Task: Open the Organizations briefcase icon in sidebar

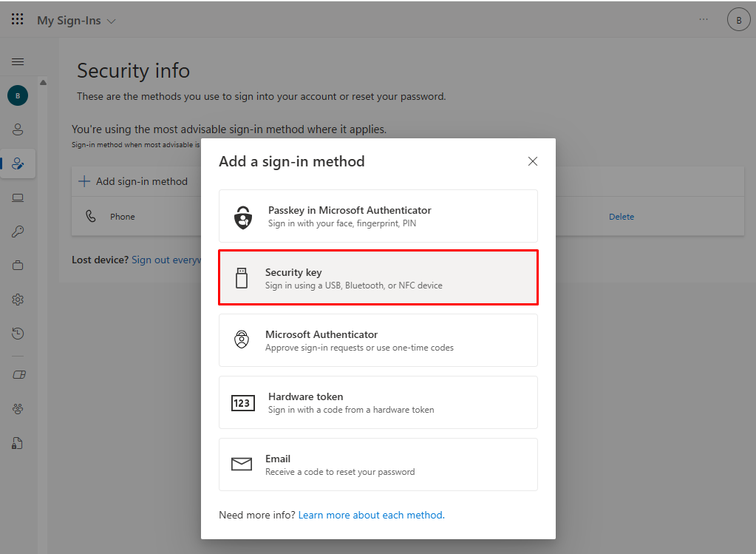Action: [x=18, y=266]
